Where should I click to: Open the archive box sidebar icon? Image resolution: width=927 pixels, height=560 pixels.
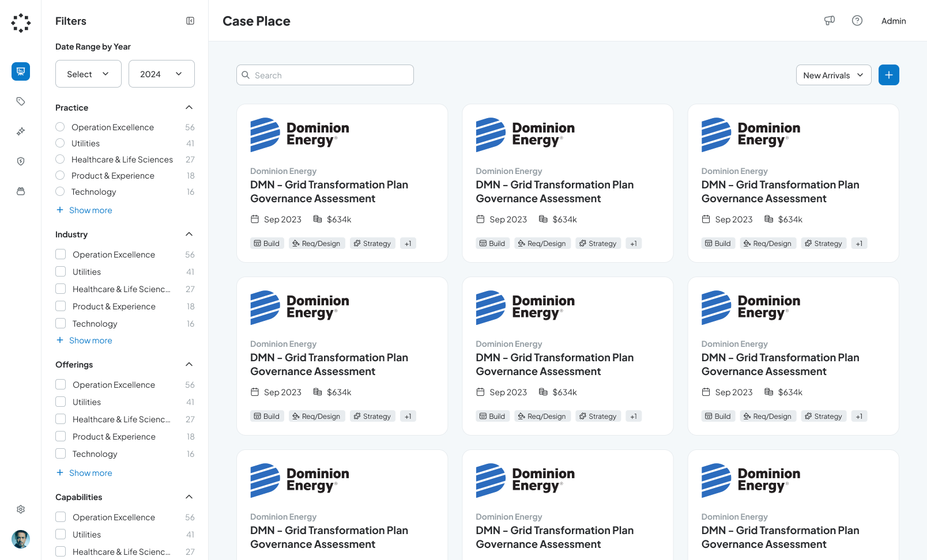coord(21,191)
